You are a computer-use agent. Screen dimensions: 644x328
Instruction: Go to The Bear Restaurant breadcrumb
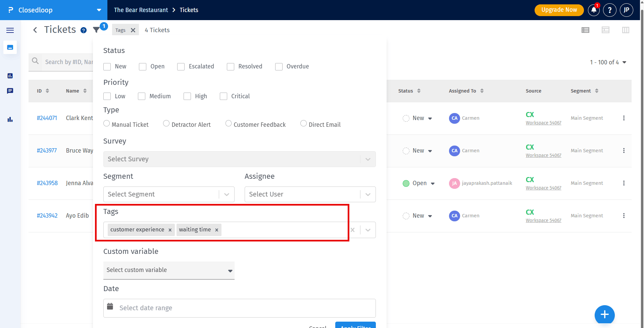coord(141,10)
